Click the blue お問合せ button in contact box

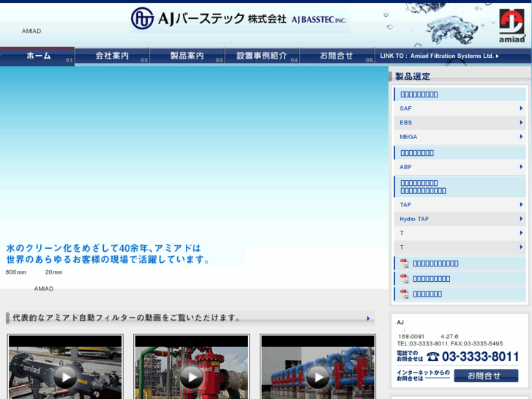point(486,376)
